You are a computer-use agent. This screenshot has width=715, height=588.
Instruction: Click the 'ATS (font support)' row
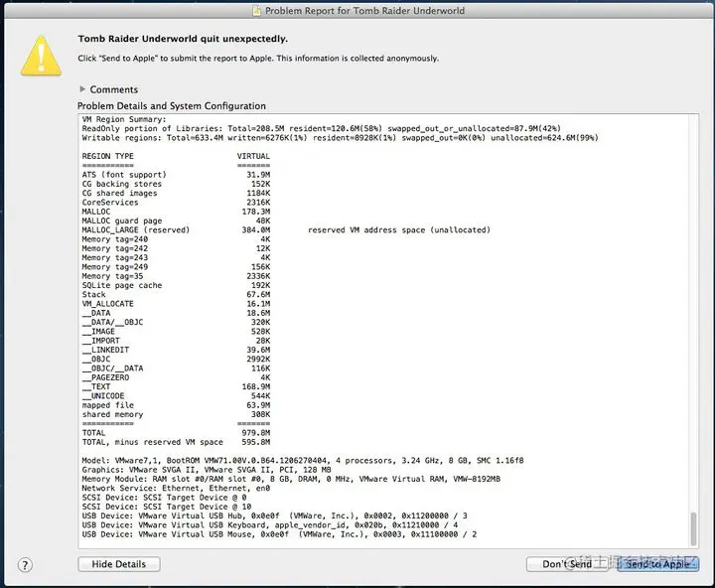(x=176, y=175)
